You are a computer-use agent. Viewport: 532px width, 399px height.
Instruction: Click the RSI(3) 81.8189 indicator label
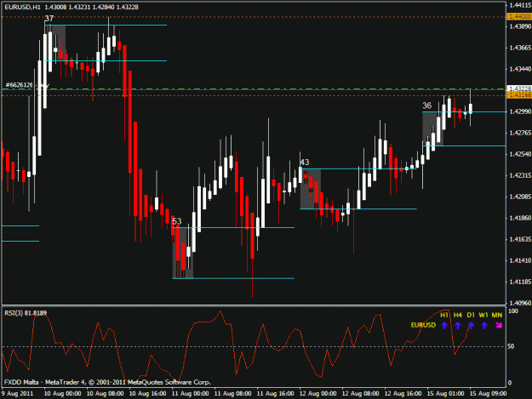click(26, 313)
